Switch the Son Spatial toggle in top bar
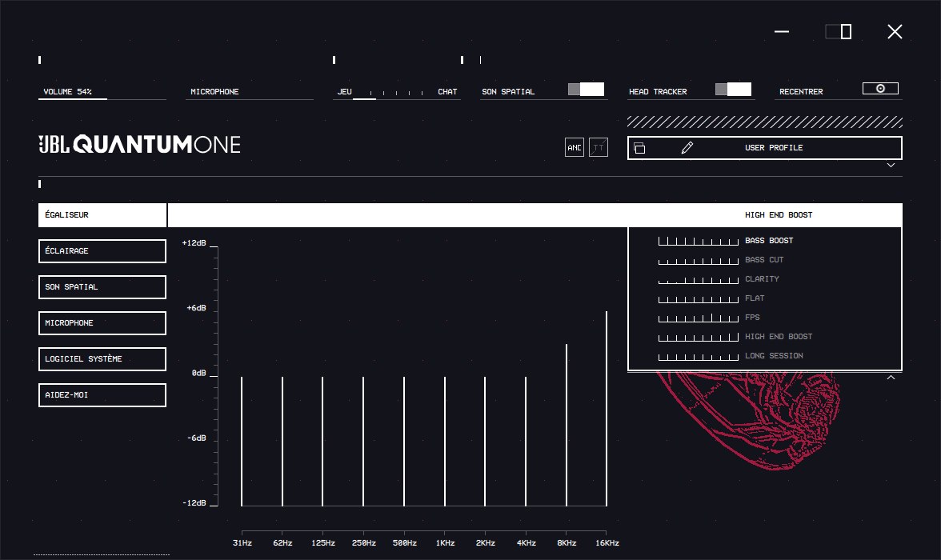This screenshot has width=941, height=560. click(587, 90)
